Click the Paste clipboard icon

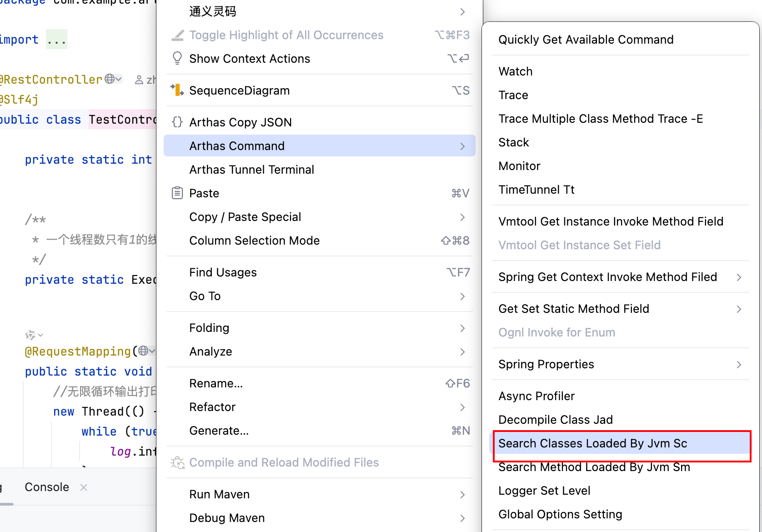(177, 193)
